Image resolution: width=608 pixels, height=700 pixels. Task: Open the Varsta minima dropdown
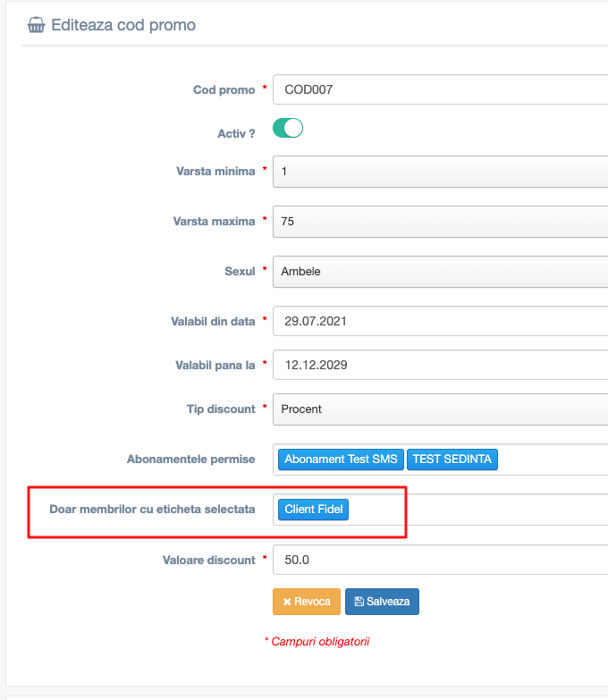[440, 172]
